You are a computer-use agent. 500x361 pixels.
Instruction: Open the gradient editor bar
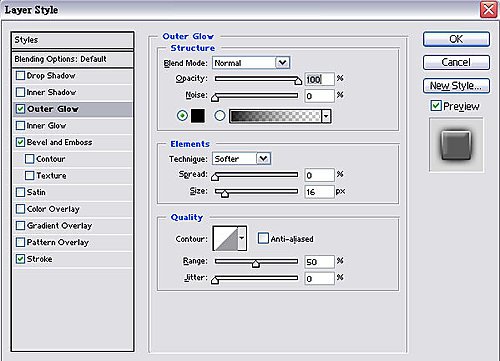point(275,116)
